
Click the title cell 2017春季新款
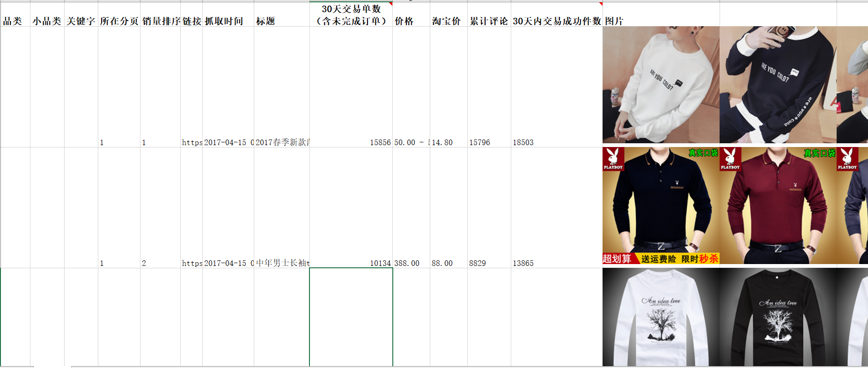coord(282,87)
